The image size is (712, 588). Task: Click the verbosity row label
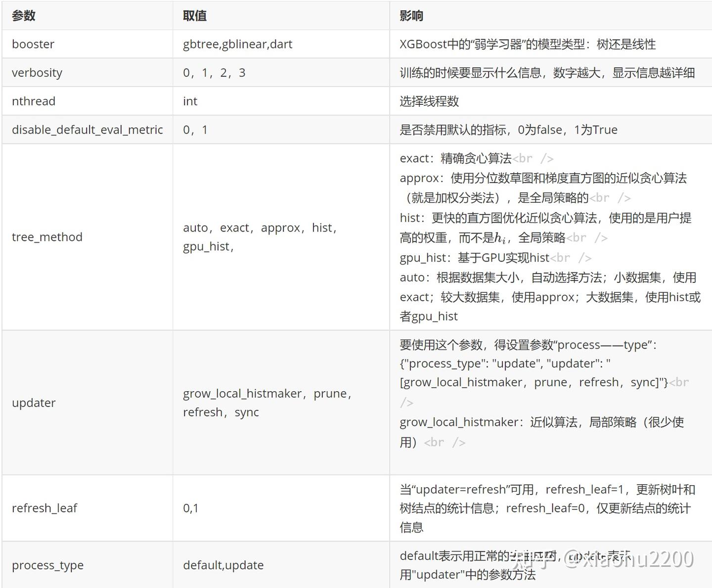[37, 72]
